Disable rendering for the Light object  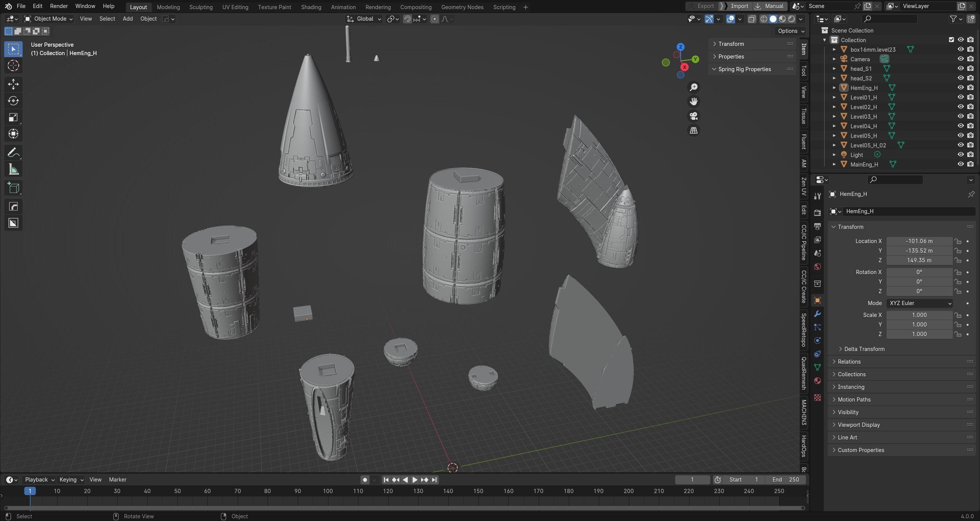click(970, 155)
